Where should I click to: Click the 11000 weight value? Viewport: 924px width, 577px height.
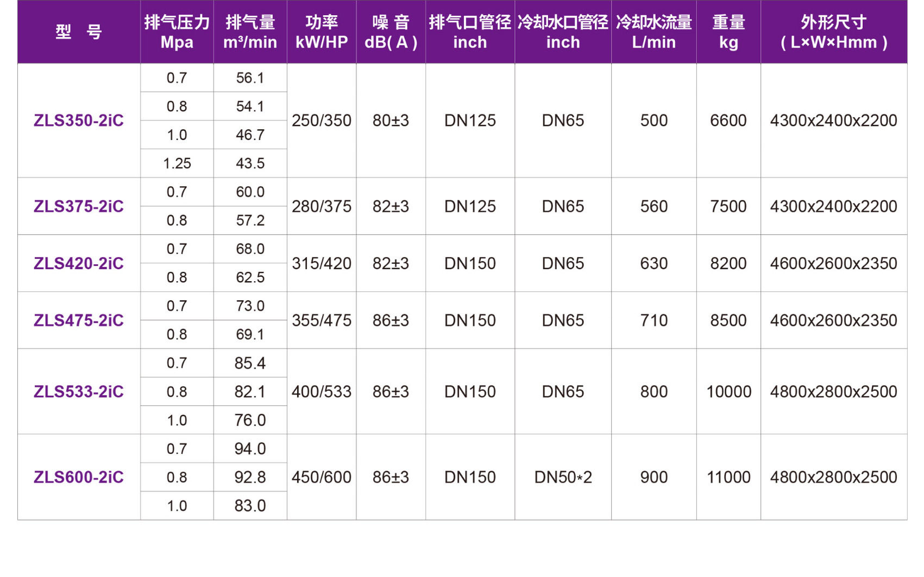pyautogui.click(x=729, y=477)
